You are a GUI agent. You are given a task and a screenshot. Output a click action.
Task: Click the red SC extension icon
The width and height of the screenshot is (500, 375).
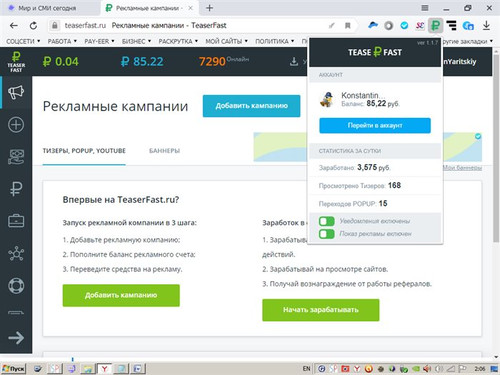420,26
